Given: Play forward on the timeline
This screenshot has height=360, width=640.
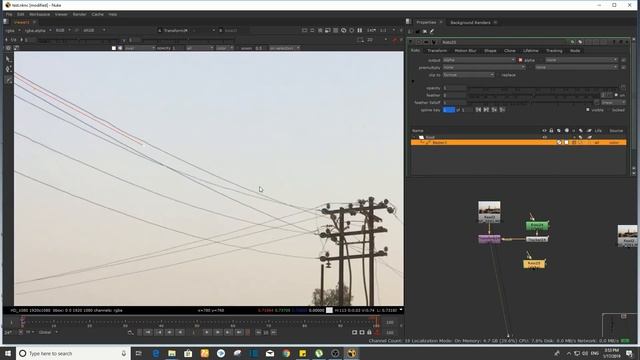Looking at the screenshot, I should [207, 333].
